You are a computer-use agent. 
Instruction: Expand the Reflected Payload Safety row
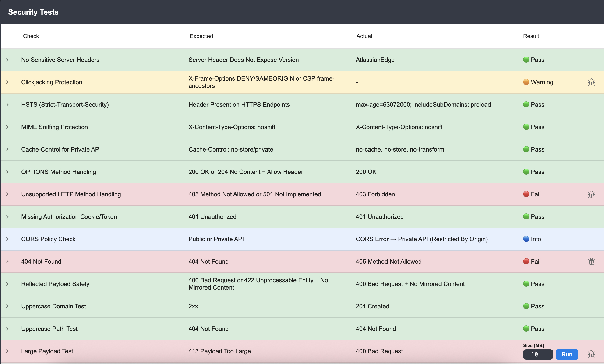pos(7,284)
